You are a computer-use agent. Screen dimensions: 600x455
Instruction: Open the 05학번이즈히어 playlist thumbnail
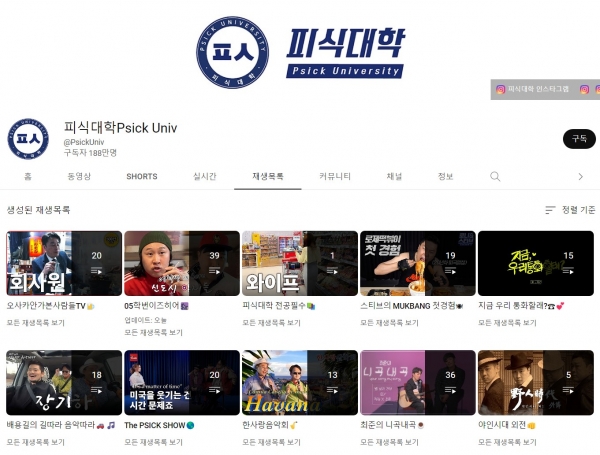182,263
